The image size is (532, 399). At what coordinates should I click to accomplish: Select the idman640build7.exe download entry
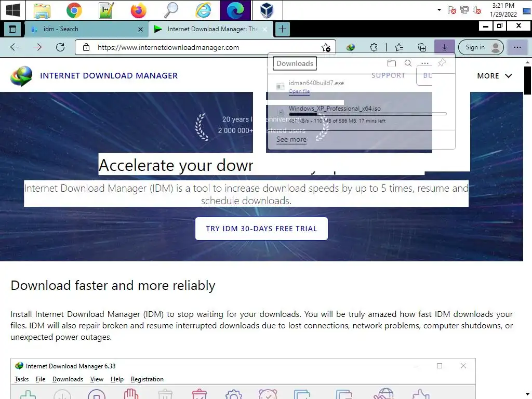pyautogui.click(x=362, y=87)
